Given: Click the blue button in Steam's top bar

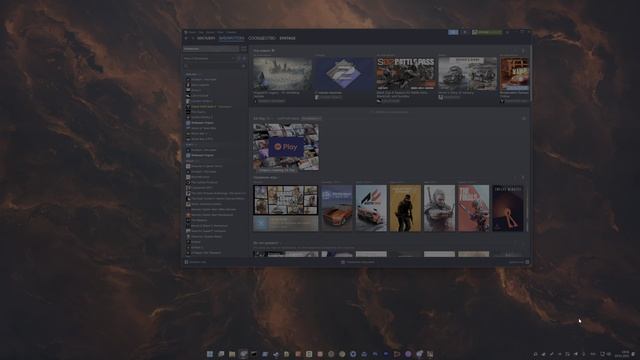Looking at the screenshot, I should tap(453, 32).
